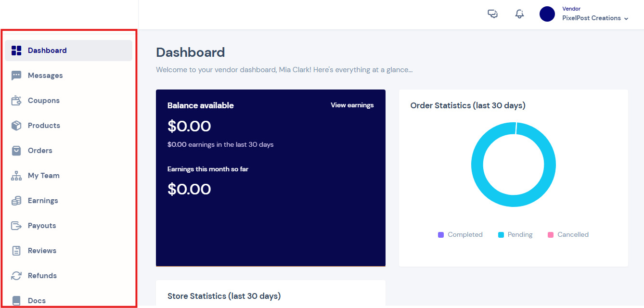The height and width of the screenshot is (308, 644).
Task: Select the Products box icon
Action: (x=16, y=126)
